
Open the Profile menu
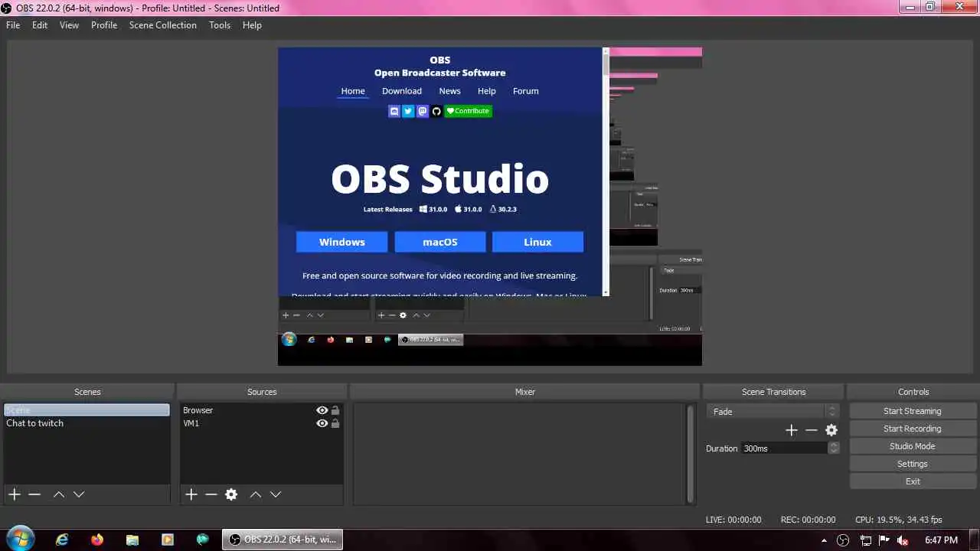click(104, 25)
